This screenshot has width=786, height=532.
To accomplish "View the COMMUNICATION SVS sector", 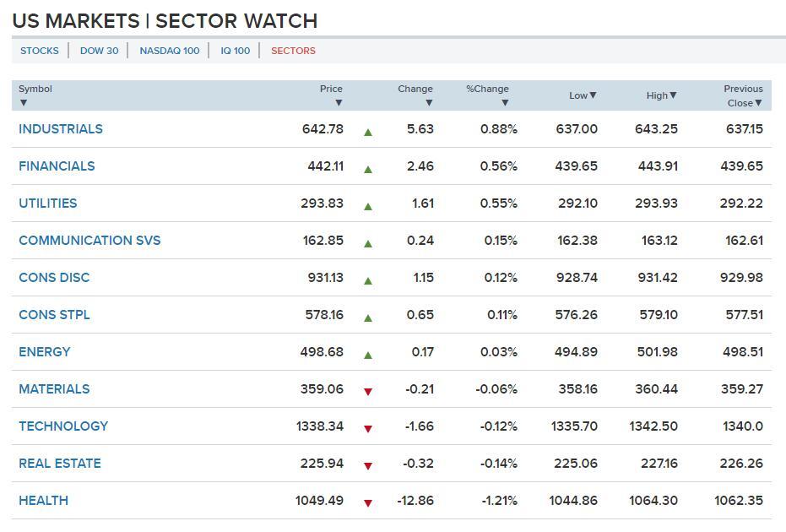I will [89, 241].
